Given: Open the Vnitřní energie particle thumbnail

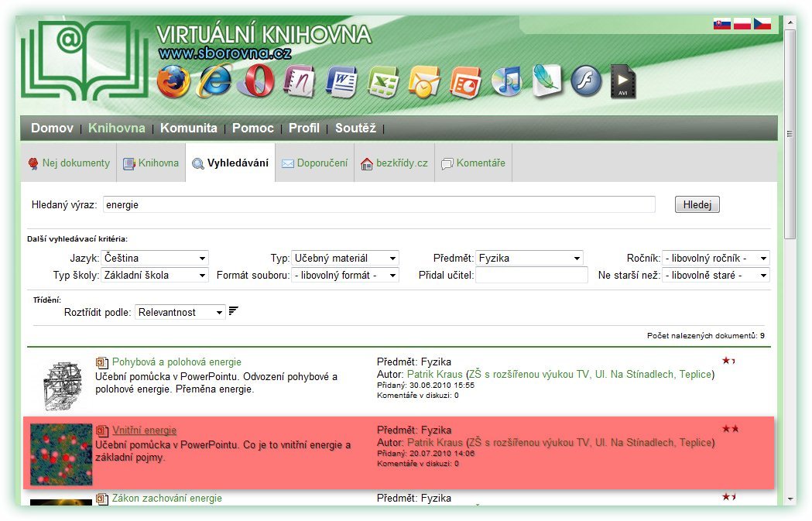Looking at the screenshot, I should (61, 454).
